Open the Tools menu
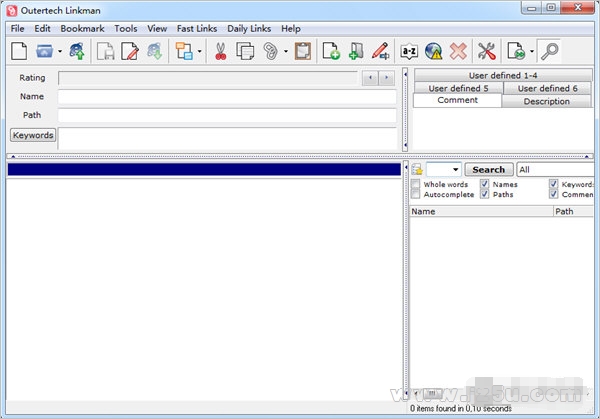 point(126,29)
